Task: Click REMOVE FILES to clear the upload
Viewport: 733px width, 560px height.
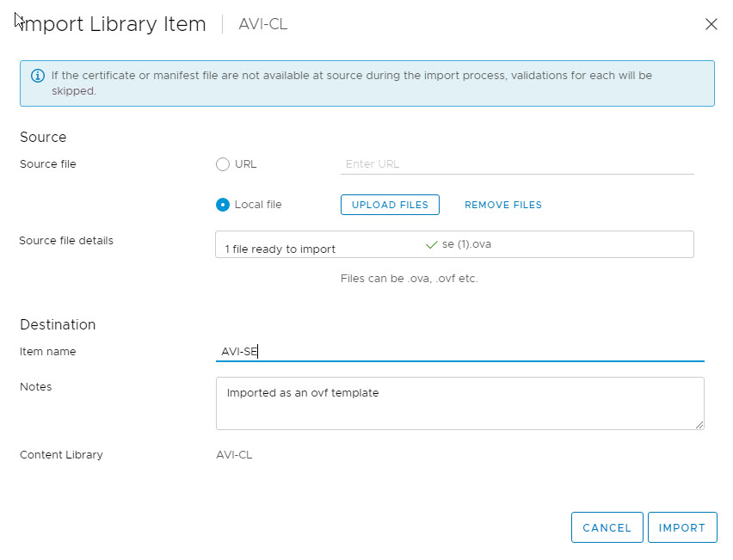Action: [503, 205]
